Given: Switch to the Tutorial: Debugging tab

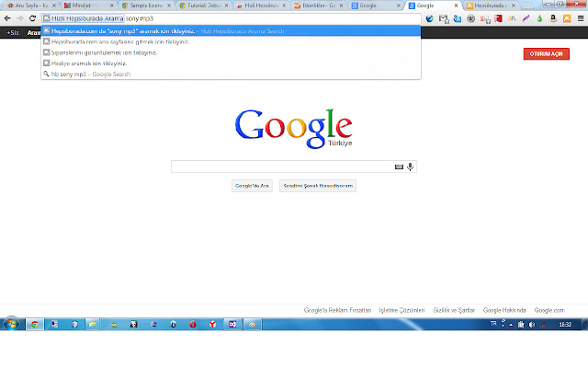Looking at the screenshot, I should (x=204, y=6).
